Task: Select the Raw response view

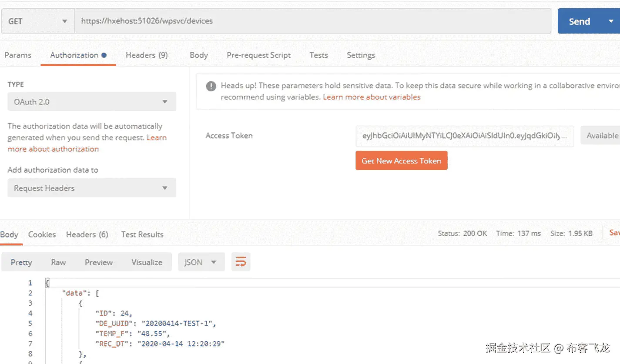Action: [58, 262]
